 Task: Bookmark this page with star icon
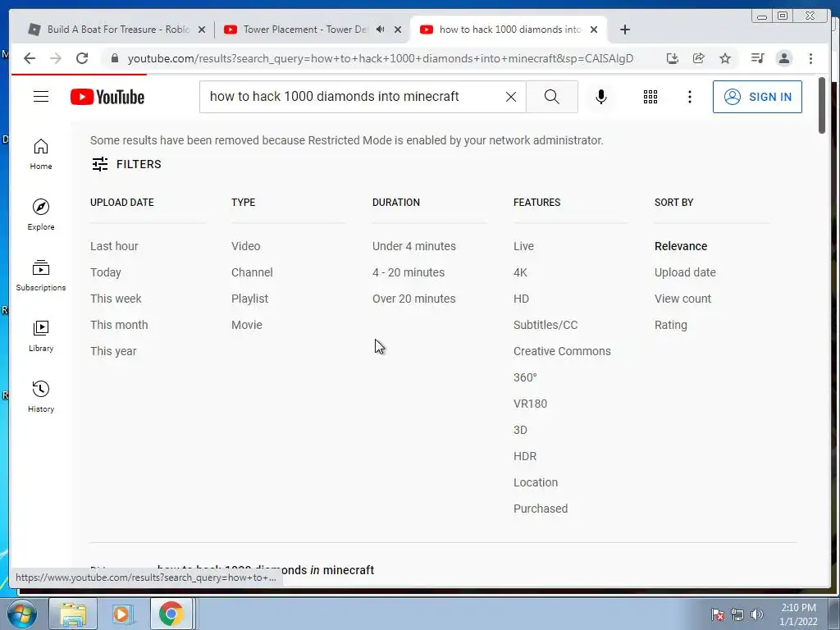click(725, 58)
